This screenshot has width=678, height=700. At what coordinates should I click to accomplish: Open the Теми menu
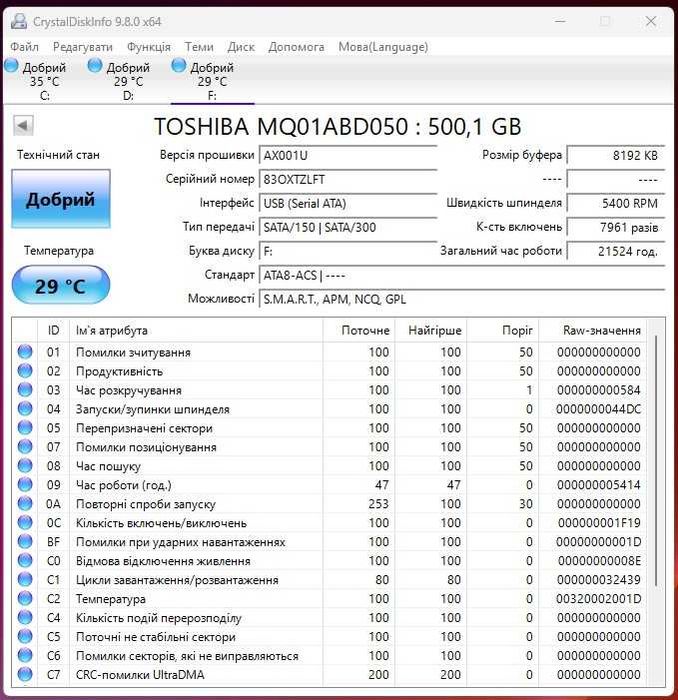point(199,47)
